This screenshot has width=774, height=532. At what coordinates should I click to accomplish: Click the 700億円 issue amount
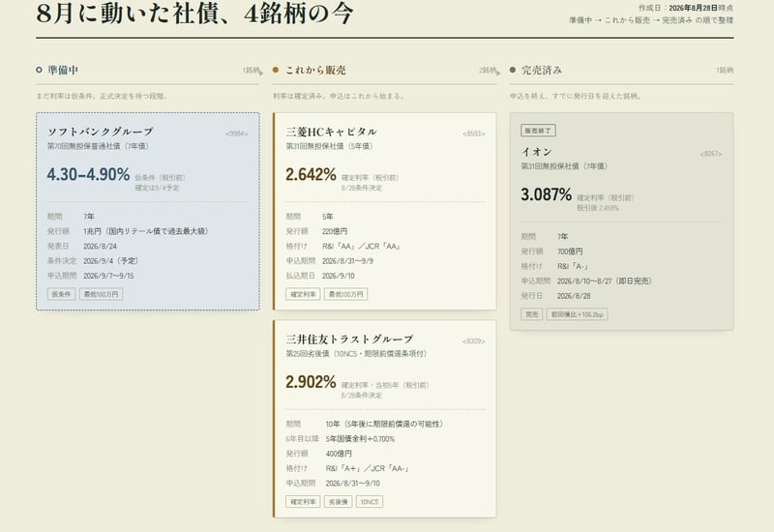570,251
